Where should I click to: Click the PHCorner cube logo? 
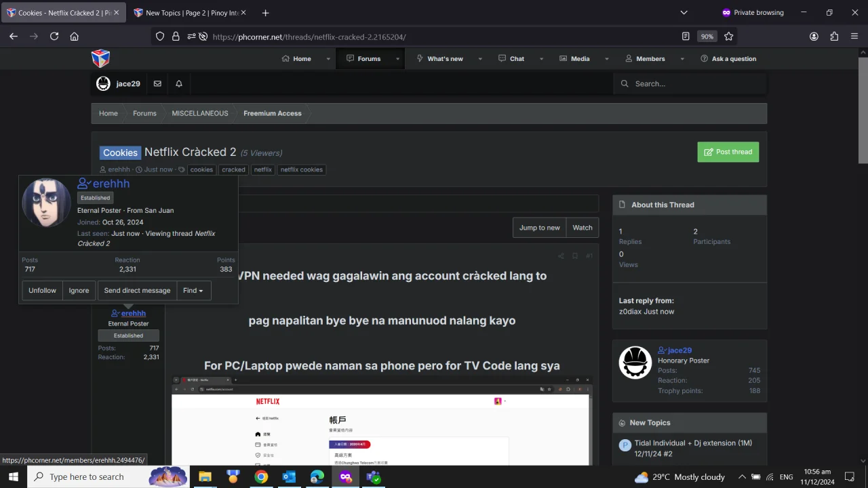click(x=100, y=58)
